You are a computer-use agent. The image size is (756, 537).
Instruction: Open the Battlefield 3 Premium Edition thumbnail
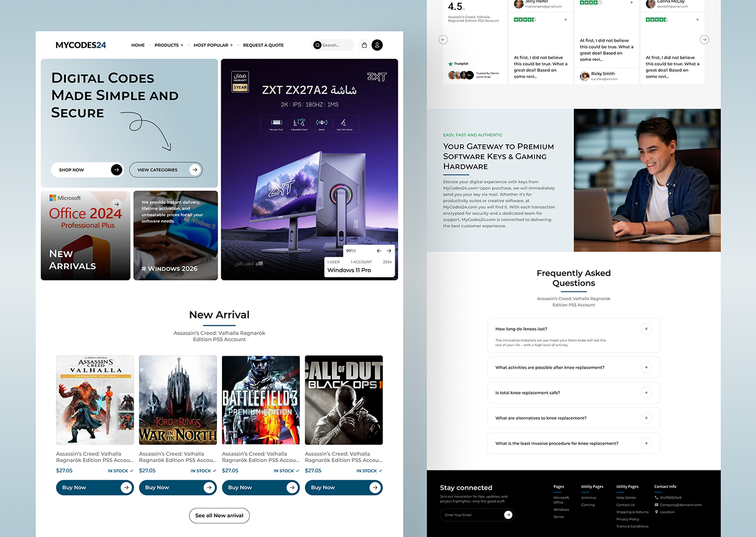point(260,400)
